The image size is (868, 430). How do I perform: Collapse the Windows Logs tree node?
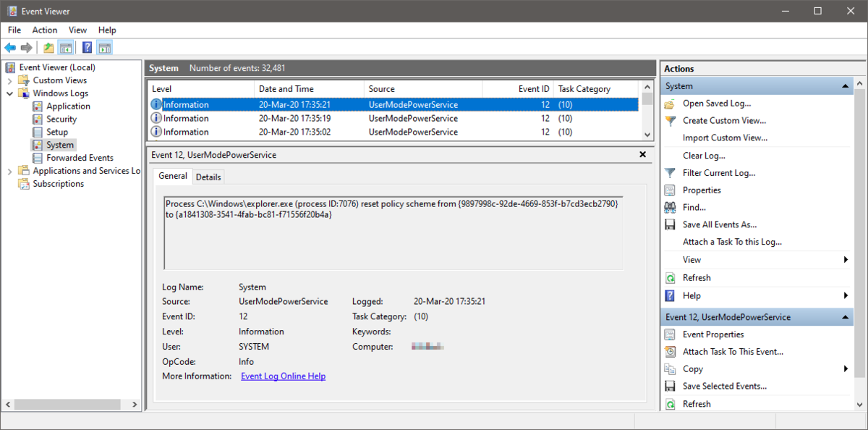(10, 93)
